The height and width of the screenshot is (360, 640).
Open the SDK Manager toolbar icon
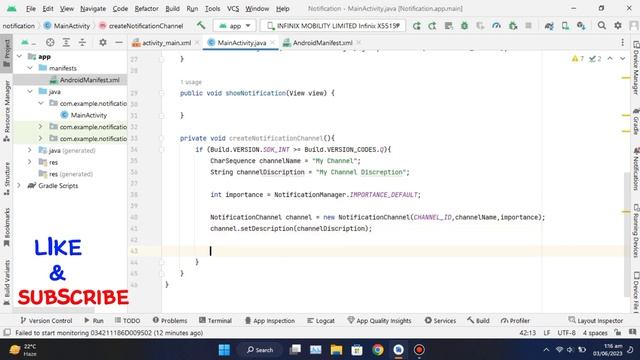[581, 26]
